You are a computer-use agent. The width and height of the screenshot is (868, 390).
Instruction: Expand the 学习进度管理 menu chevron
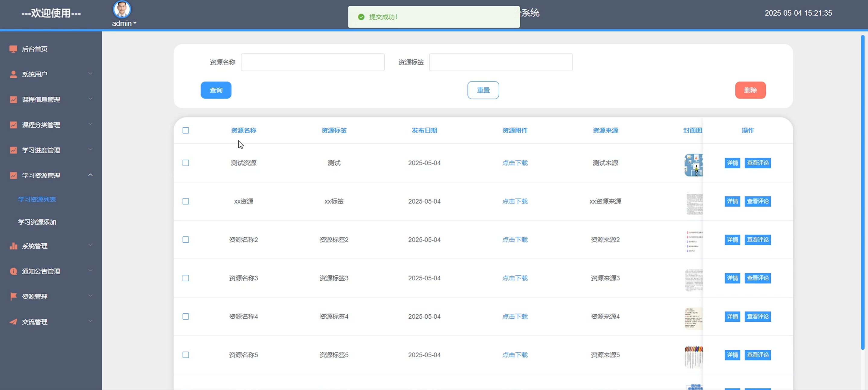click(x=90, y=149)
